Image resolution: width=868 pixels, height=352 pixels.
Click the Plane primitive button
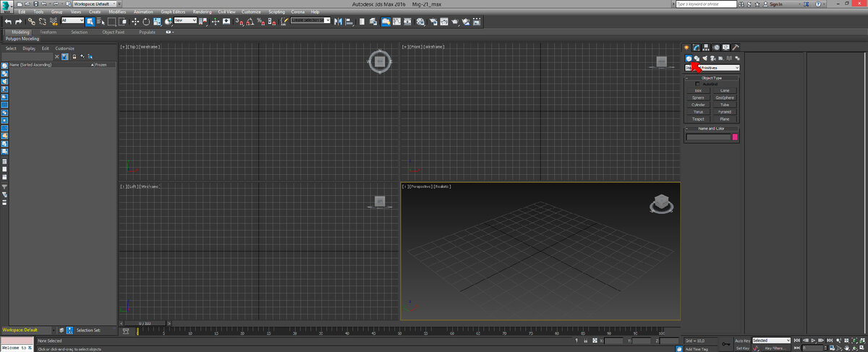[725, 119]
